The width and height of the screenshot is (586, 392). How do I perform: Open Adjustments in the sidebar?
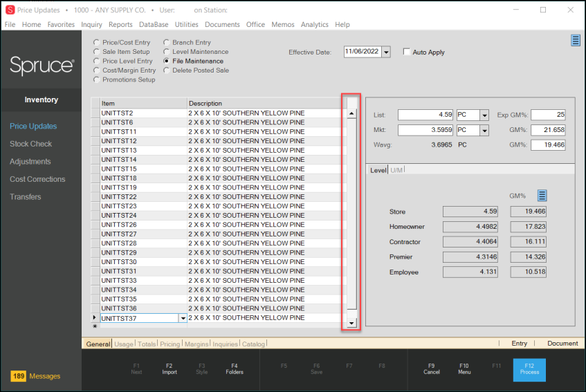point(30,162)
